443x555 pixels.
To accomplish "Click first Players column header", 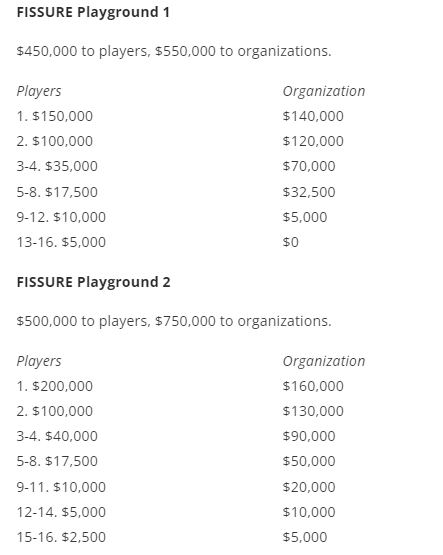I will click(x=39, y=91).
